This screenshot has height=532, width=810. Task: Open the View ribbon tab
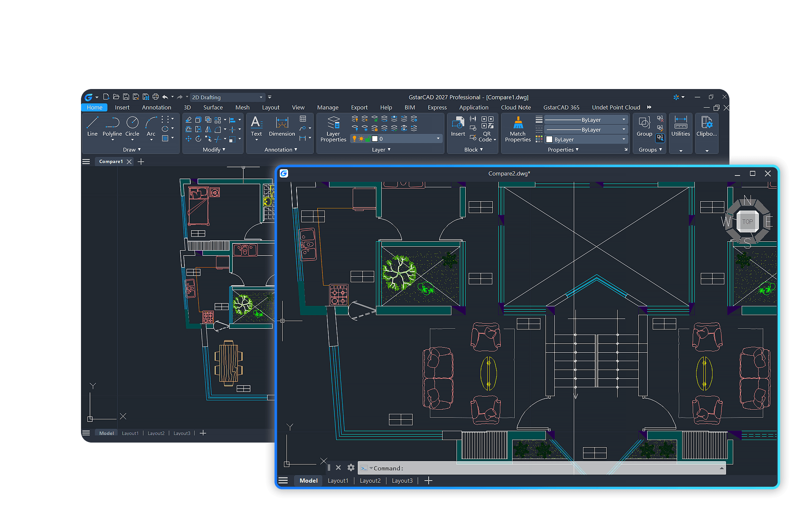[298, 108]
